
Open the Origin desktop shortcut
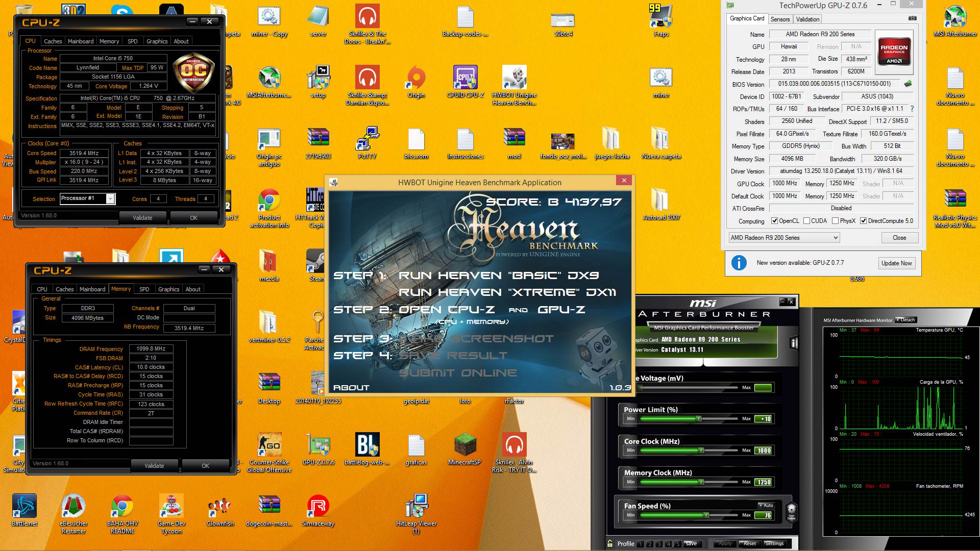tap(416, 83)
